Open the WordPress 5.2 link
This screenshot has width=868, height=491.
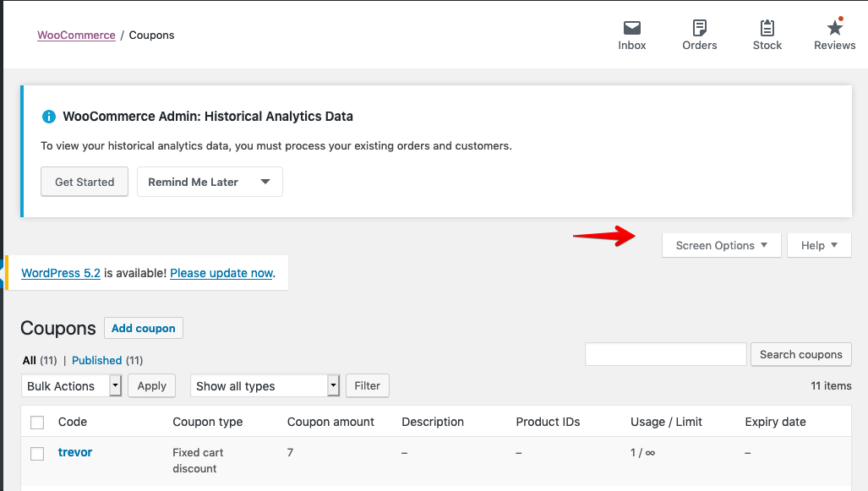point(61,273)
